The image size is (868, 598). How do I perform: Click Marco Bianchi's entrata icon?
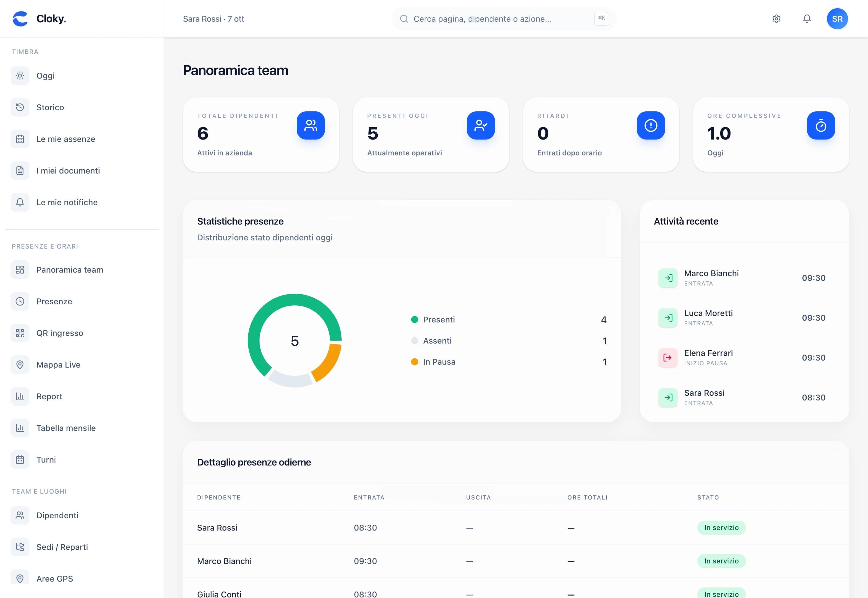click(x=668, y=278)
